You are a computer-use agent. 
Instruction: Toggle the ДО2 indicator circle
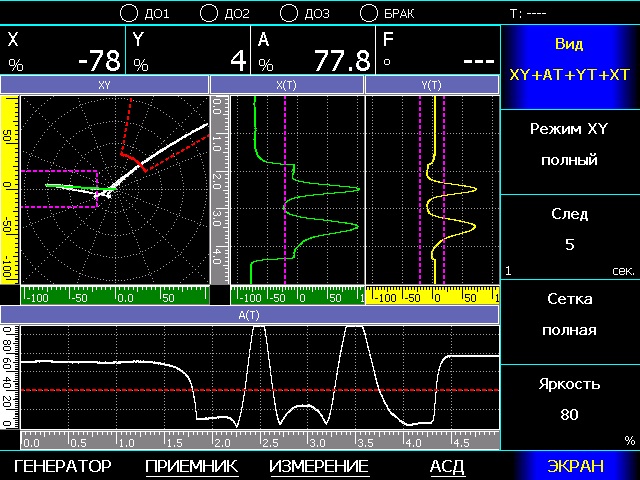click(209, 13)
